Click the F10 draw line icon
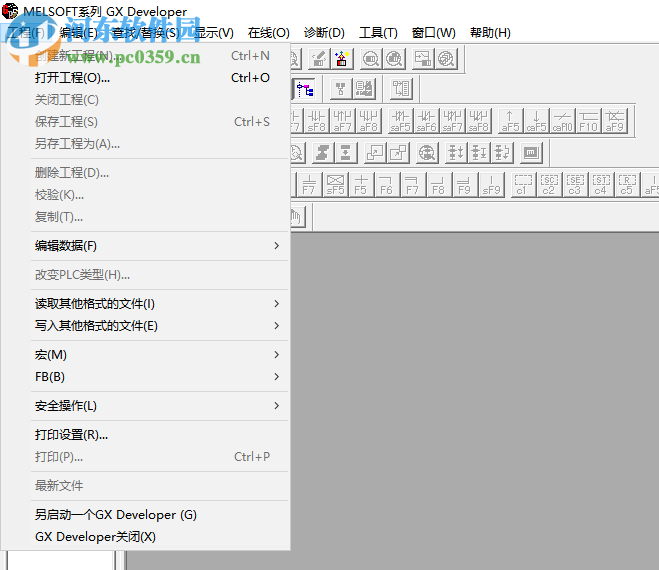This screenshot has width=659, height=570. click(589, 121)
